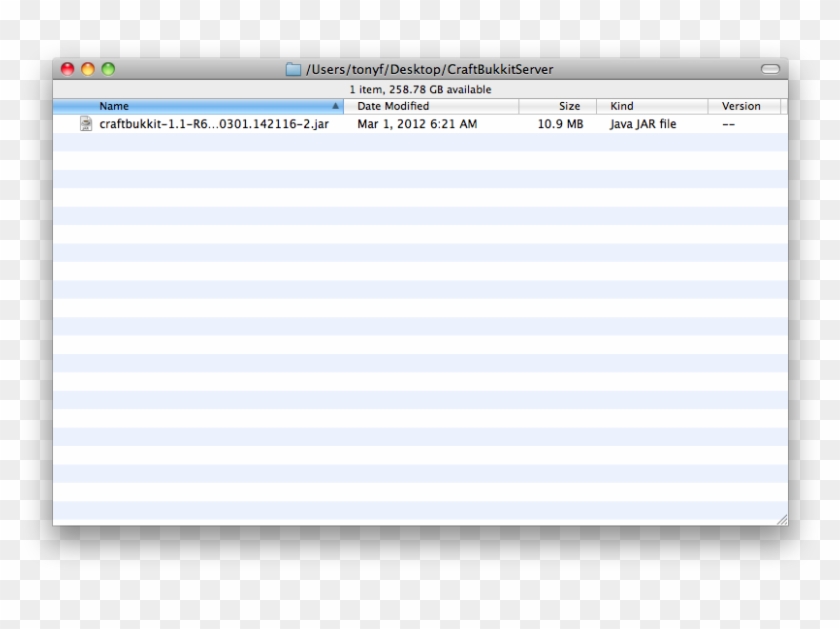This screenshot has width=840, height=629.
Task: Select the craftbukkit JAR file icon
Action: click(86, 124)
